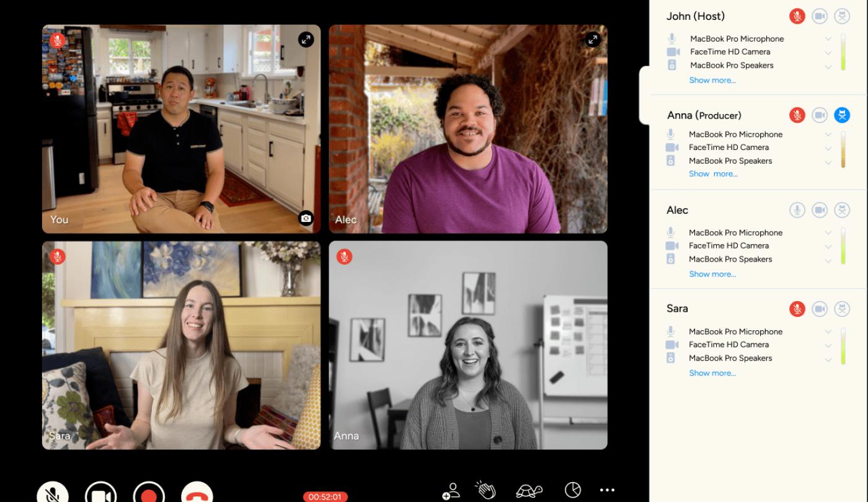The height and width of the screenshot is (502, 868).
Task: Open the three-dots more options menu
Action: point(608,490)
